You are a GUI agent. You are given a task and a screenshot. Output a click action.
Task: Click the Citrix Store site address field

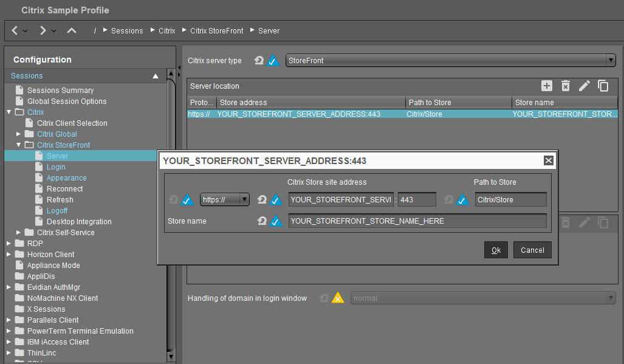pos(341,199)
